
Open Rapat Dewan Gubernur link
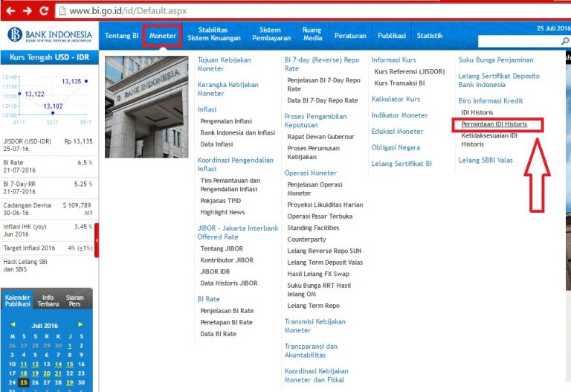pos(320,137)
